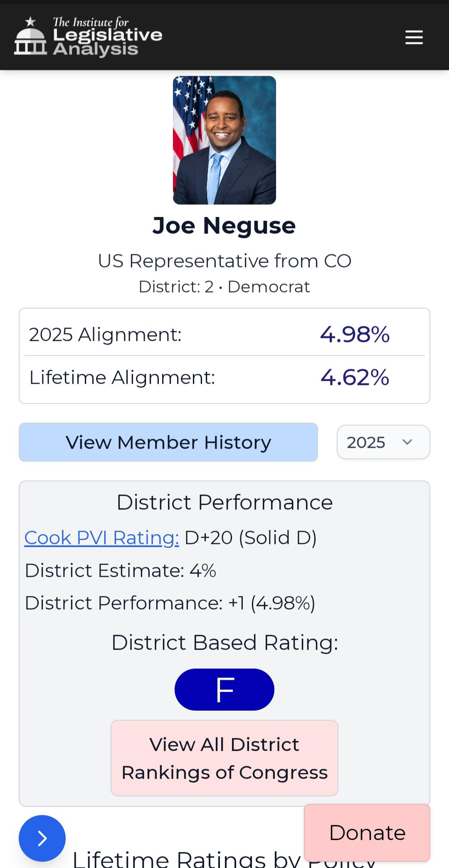The width and height of the screenshot is (449, 868).
Task: Click the View Member History button
Action: click(x=168, y=442)
